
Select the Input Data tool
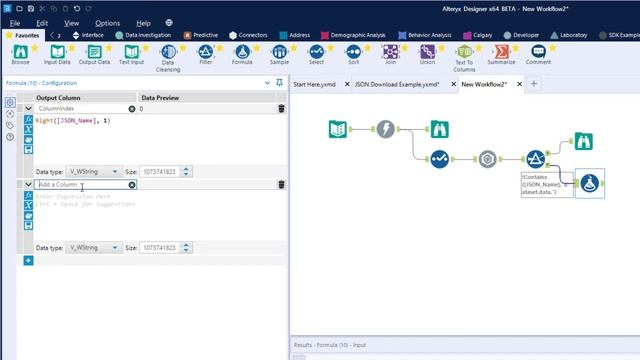click(x=57, y=55)
